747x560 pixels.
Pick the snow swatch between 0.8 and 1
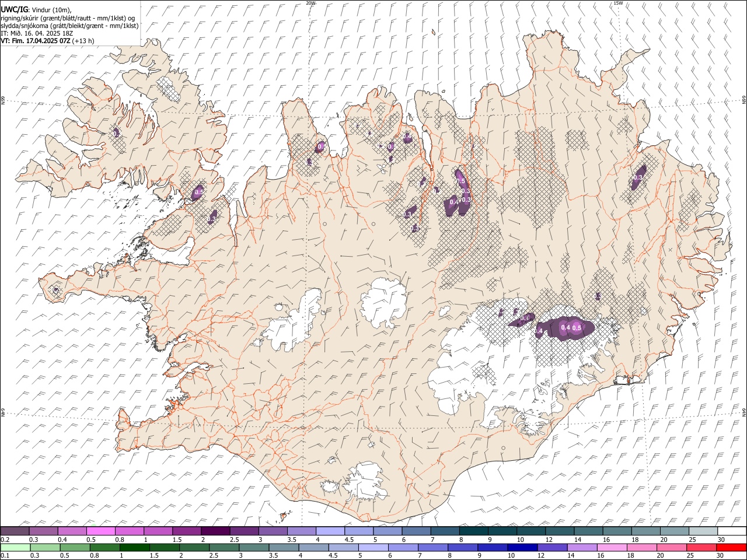pos(130,531)
